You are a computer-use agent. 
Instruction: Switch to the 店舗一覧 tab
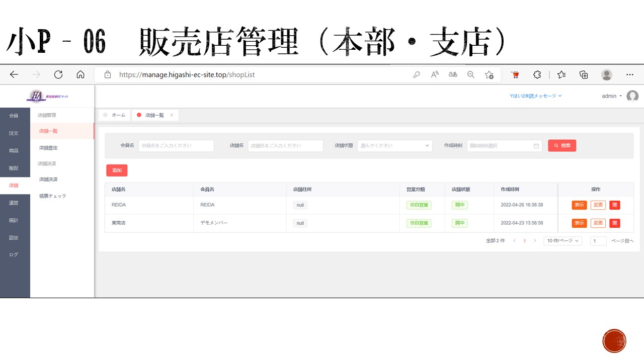coord(155,115)
